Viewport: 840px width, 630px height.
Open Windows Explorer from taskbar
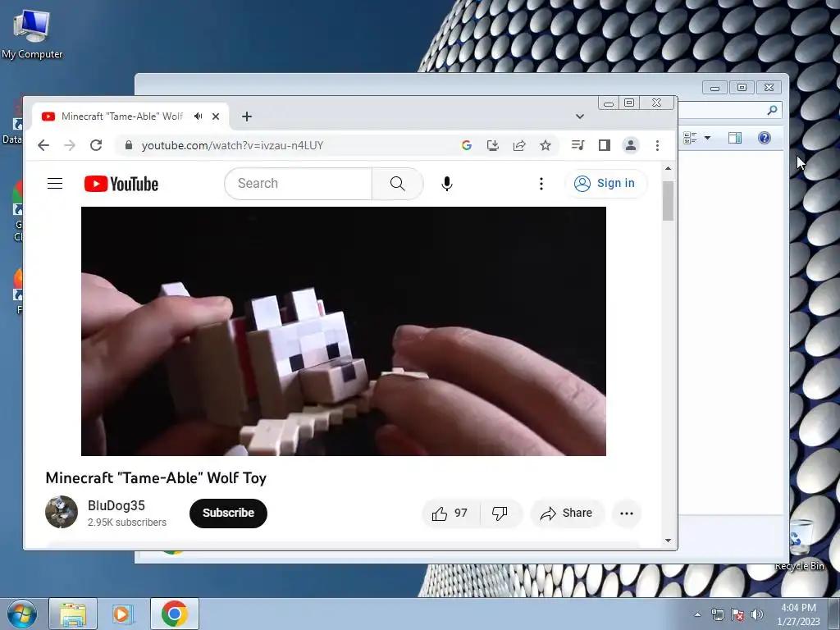pos(73,614)
